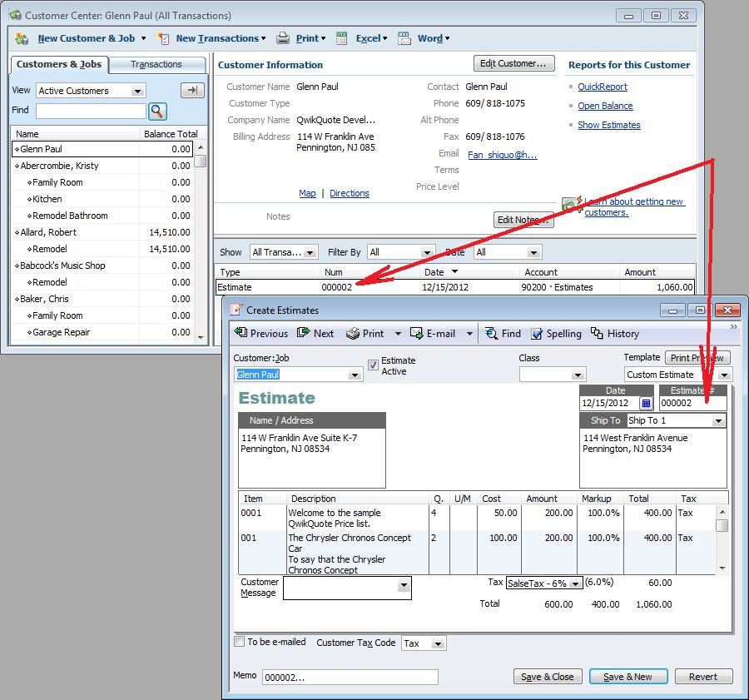Click the Spelling check icon

point(537,333)
